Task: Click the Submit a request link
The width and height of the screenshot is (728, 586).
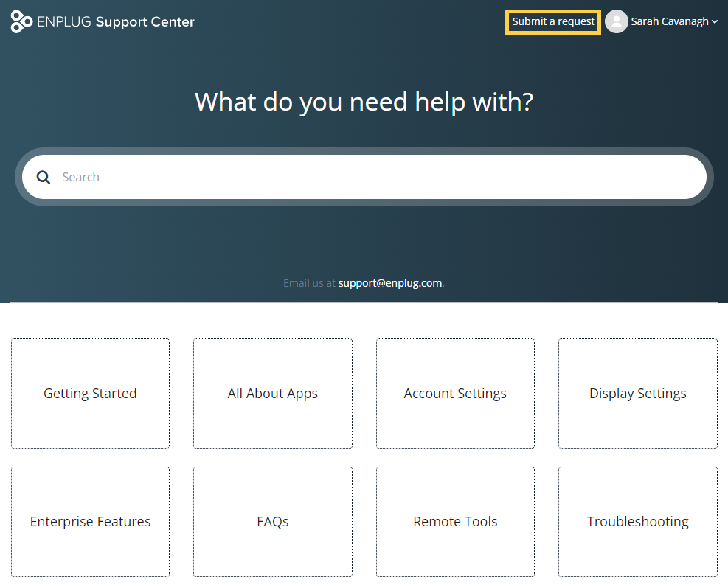Action: [x=553, y=22]
